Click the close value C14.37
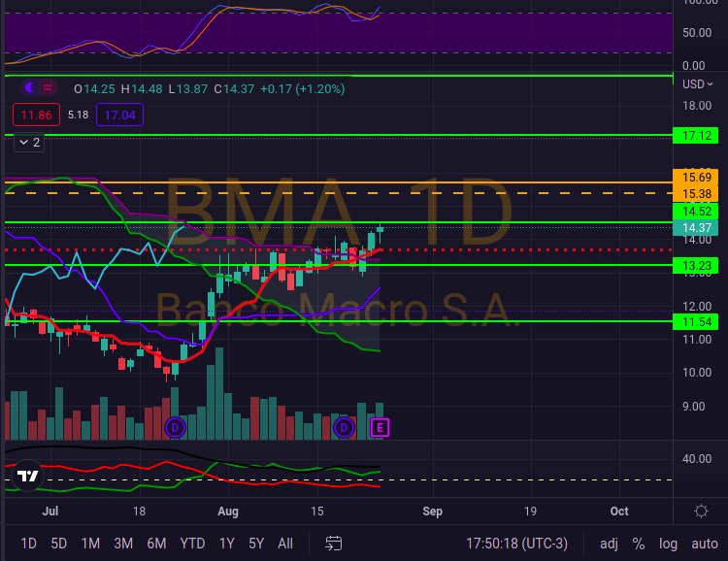 [234, 88]
